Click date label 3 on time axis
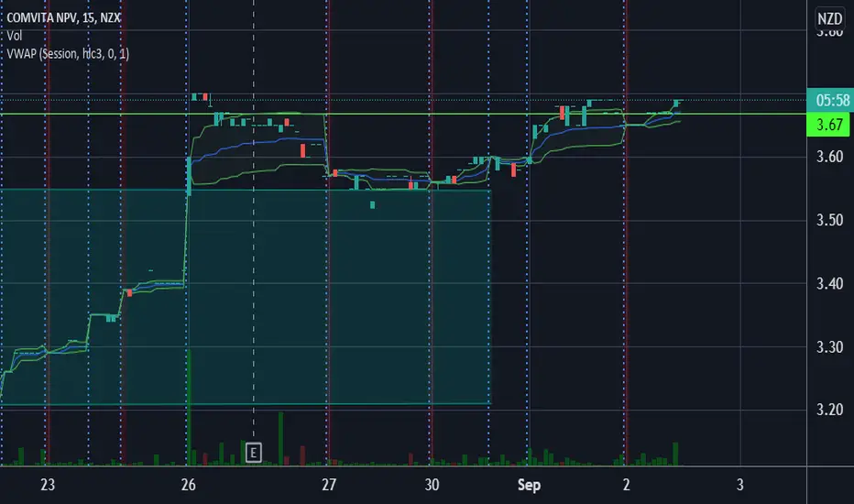The image size is (854, 504). 739,485
